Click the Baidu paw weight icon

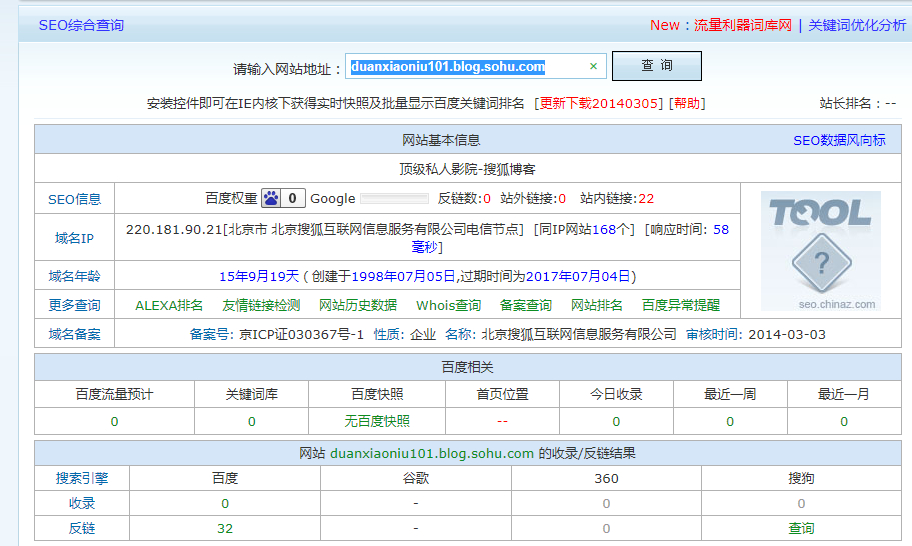(271, 198)
